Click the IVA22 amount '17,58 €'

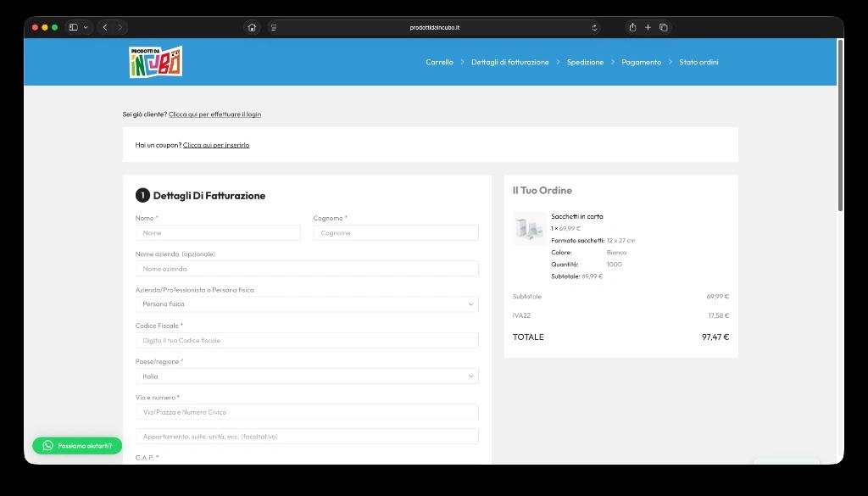[719, 315]
